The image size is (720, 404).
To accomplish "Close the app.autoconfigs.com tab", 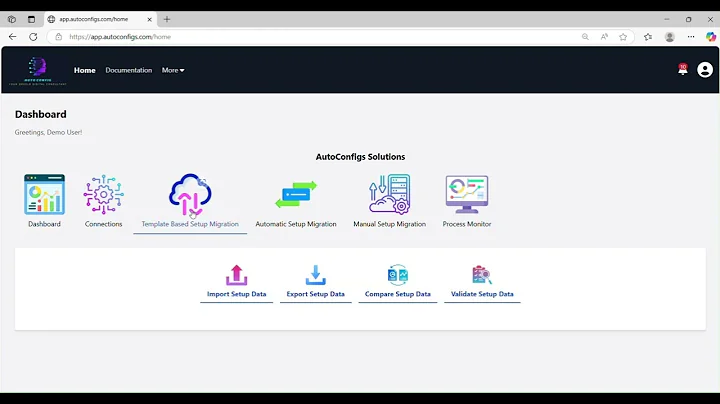I will coord(149,19).
